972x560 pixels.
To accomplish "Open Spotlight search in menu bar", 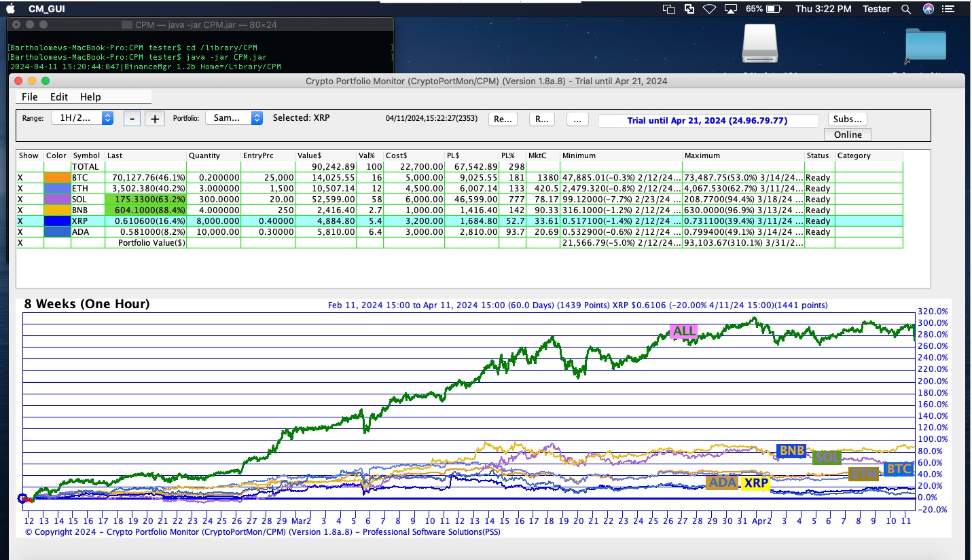I will tap(905, 9).
